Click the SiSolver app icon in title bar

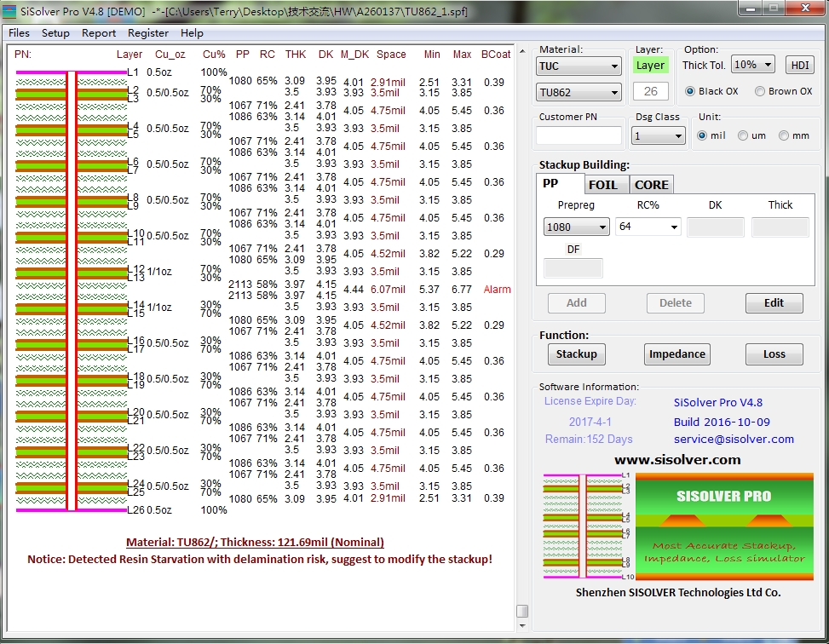tap(11, 11)
